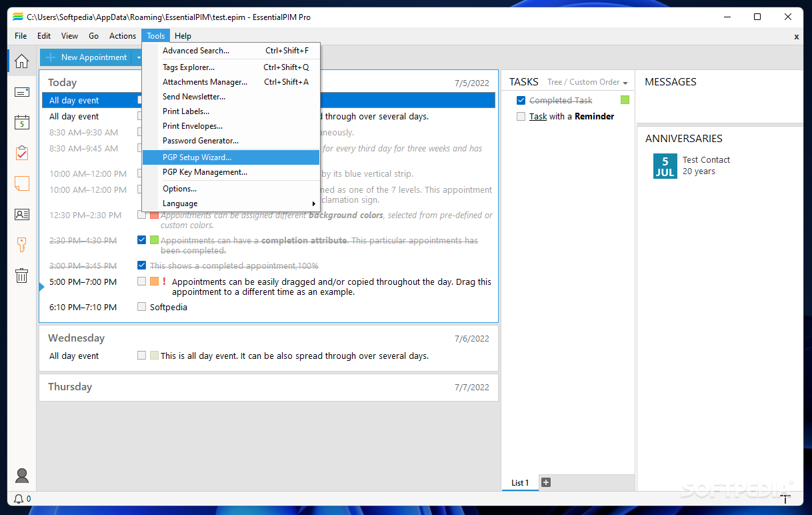This screenshot has width=812, height=515.
Task: Check the Task with a Reminder checkbox
Action: click(521, 116)
